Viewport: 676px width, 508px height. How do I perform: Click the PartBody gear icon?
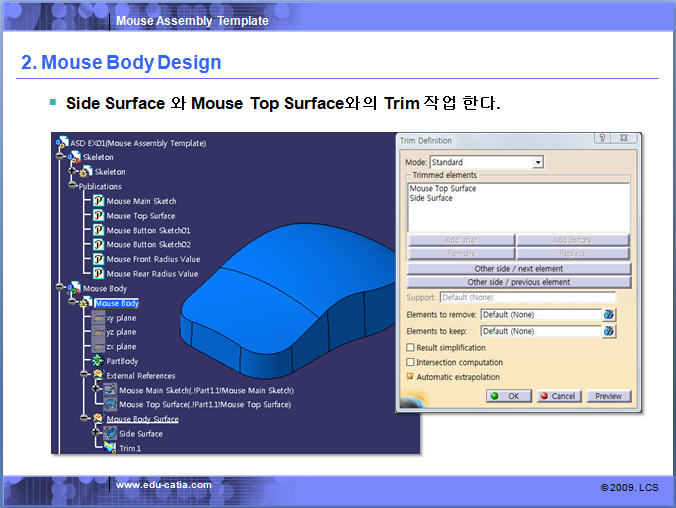tap(98, 360)
